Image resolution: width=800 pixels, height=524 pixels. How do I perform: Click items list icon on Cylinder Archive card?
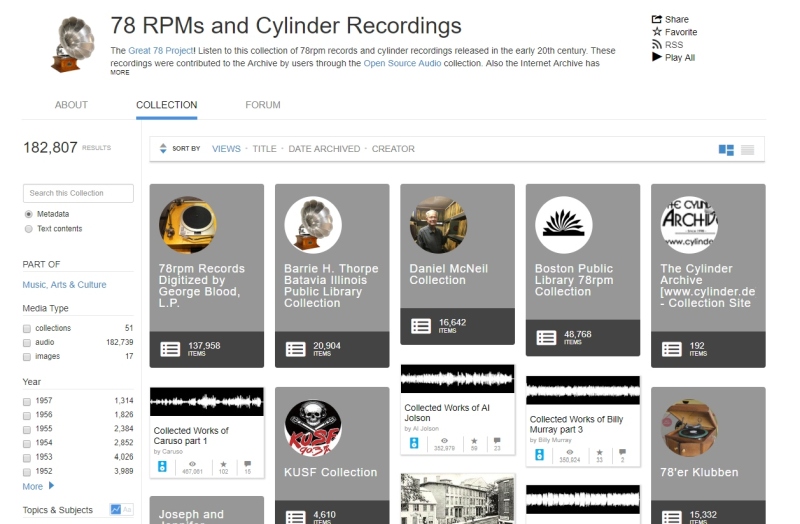671,349
